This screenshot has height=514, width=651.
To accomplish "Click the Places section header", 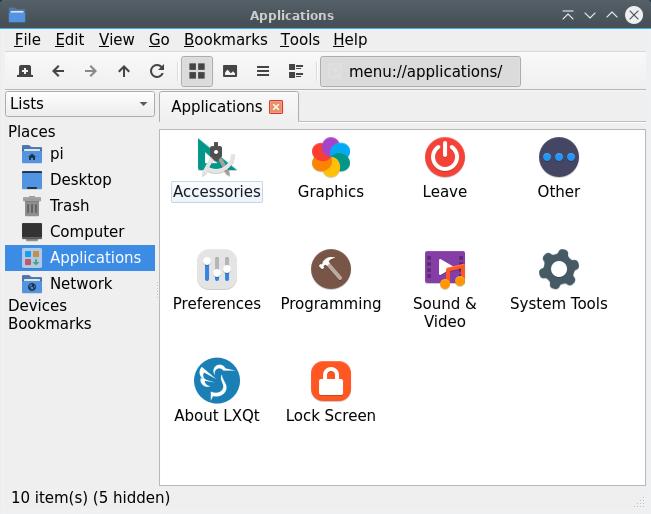I will coord(32,132).
